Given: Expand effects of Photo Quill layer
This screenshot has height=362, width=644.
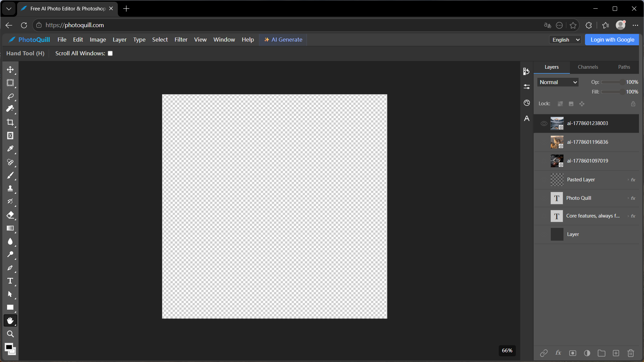Looking at the screenshot, I should click(628, 198).
